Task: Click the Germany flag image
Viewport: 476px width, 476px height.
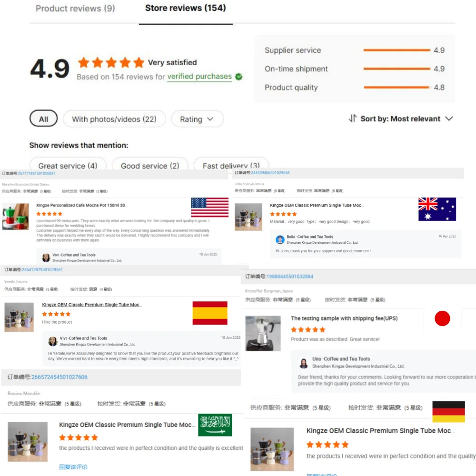Action: (x=448, y=412)
